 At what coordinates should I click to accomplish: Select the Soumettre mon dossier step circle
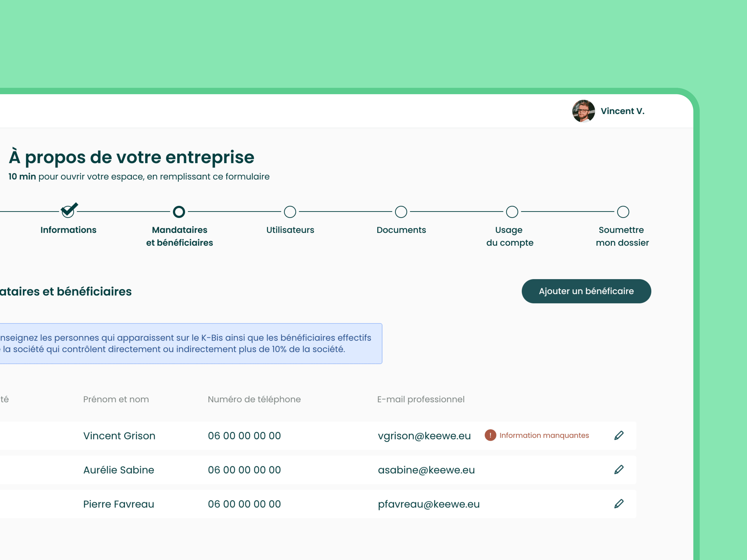coord(623,212)
